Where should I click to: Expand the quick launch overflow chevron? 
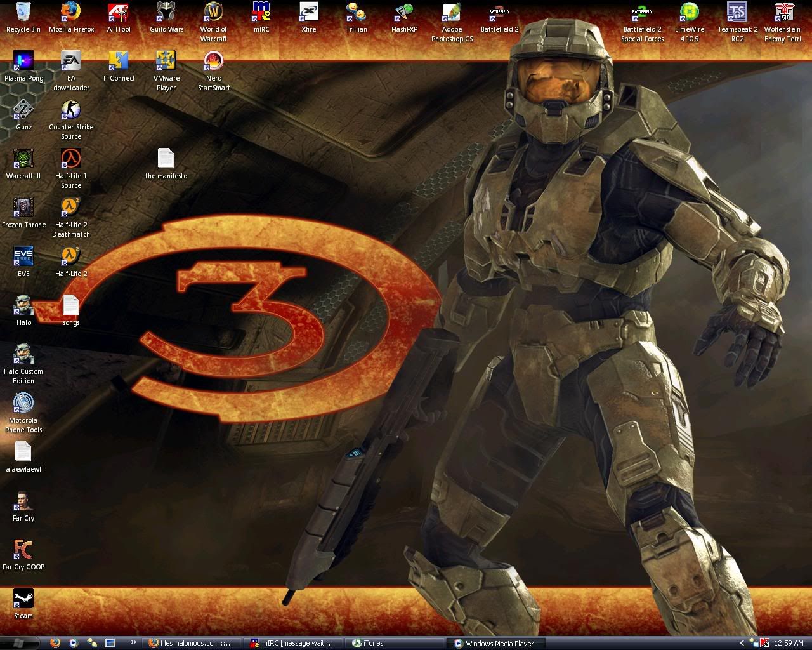point(133,642)
